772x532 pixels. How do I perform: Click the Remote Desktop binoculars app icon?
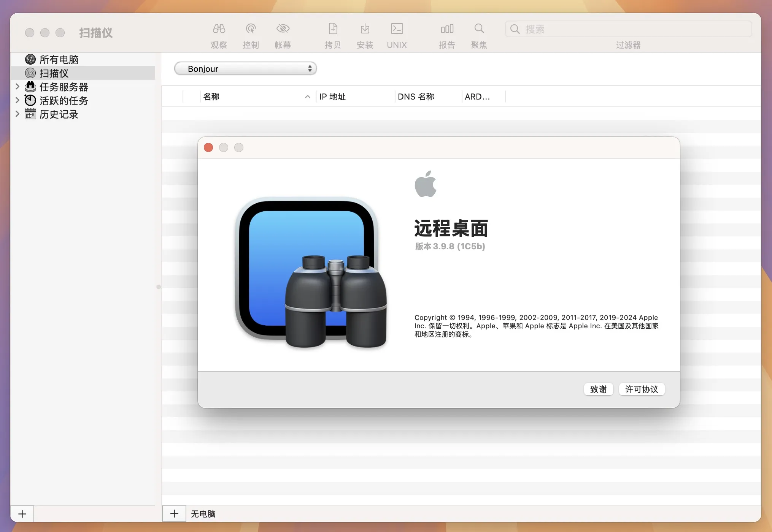click(x=311, y=272)
